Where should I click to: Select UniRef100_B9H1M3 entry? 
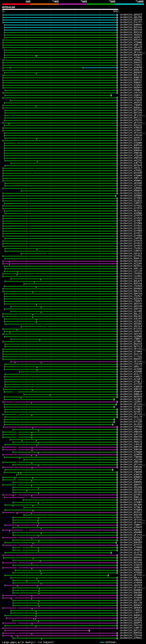[131, 63]
